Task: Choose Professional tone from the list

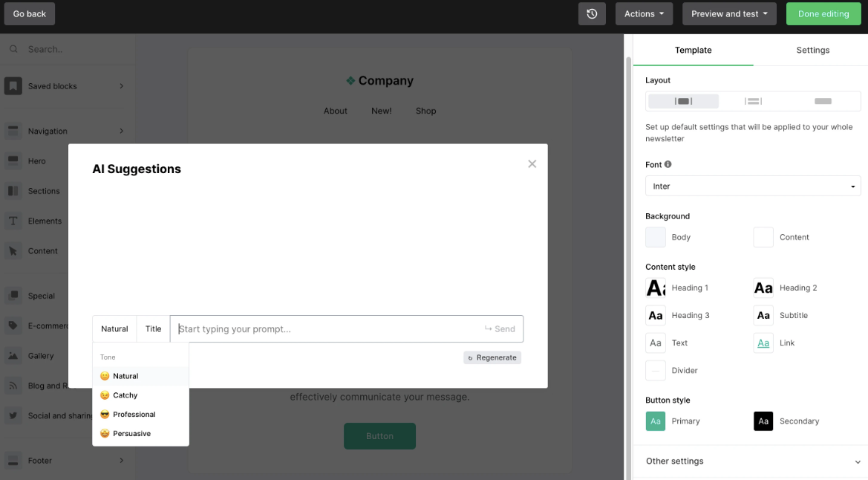Action: point(140,414)
